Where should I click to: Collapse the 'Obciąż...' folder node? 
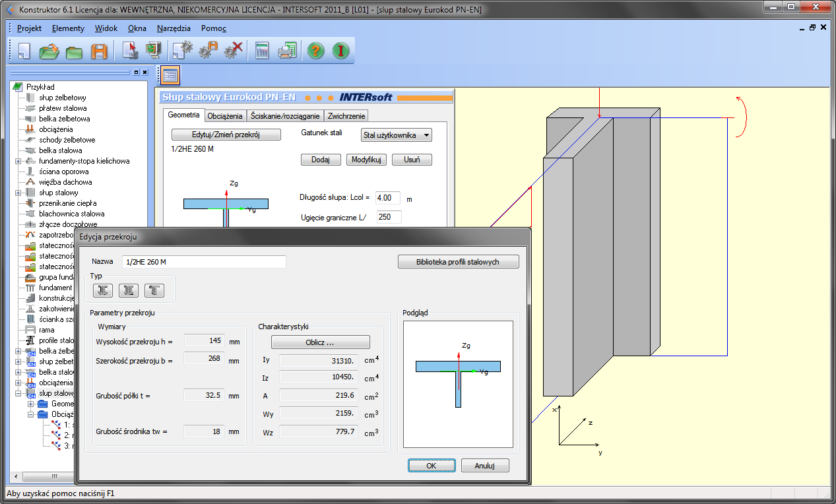coord(30,414)
